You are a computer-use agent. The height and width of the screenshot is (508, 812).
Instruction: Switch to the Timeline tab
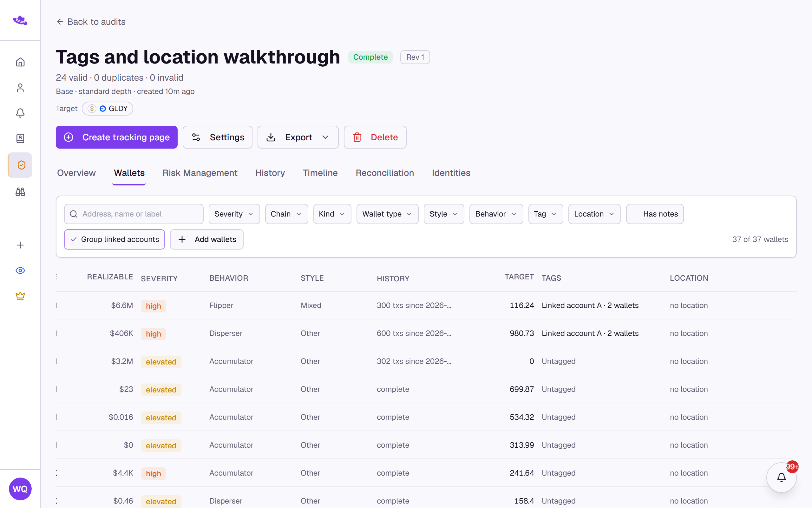click(320, 173)
